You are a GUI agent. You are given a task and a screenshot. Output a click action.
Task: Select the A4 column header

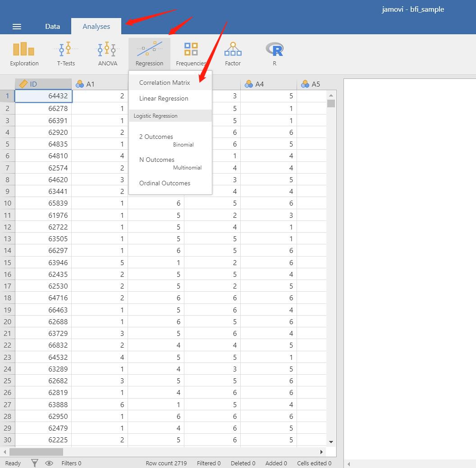(268, 84)
